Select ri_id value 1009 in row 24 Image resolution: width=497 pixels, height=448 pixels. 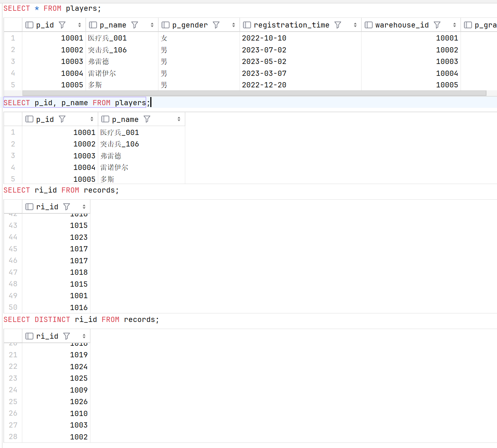(x=79, y=390)
